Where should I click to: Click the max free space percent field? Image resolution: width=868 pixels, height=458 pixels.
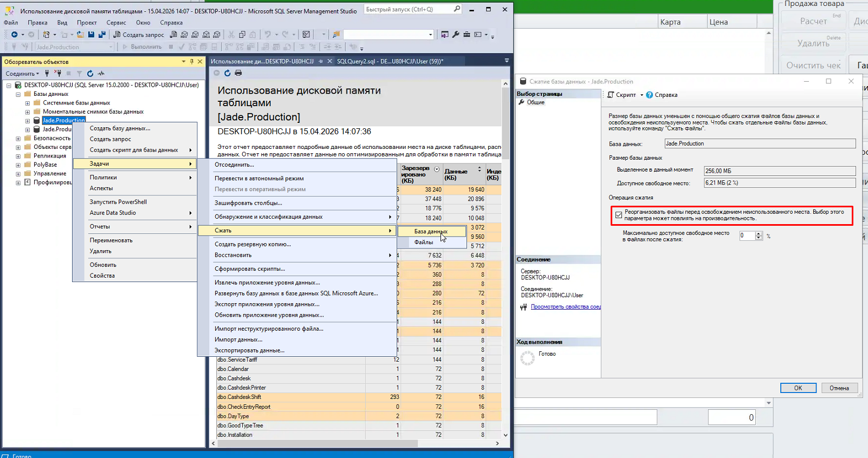747,235
